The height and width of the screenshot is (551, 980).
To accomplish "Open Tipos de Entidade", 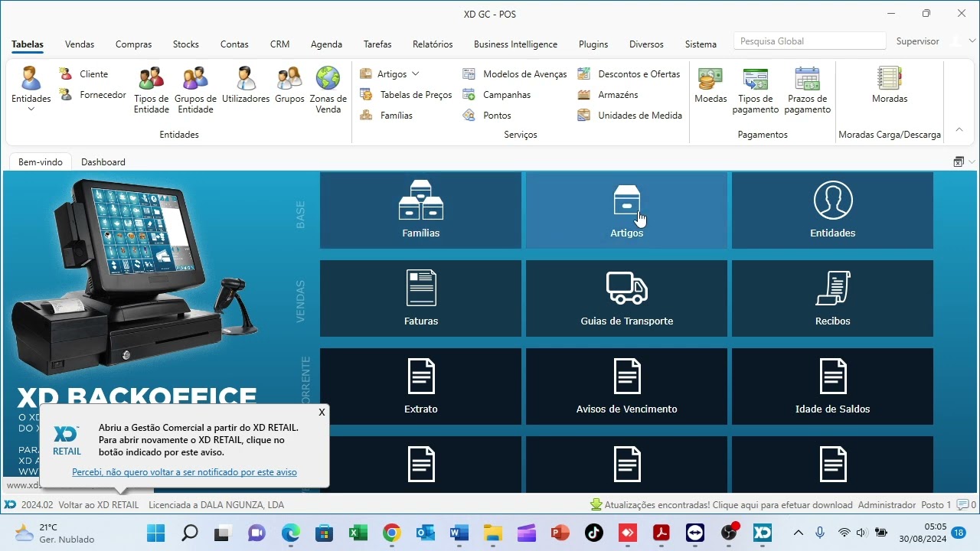I will [151, 90].
